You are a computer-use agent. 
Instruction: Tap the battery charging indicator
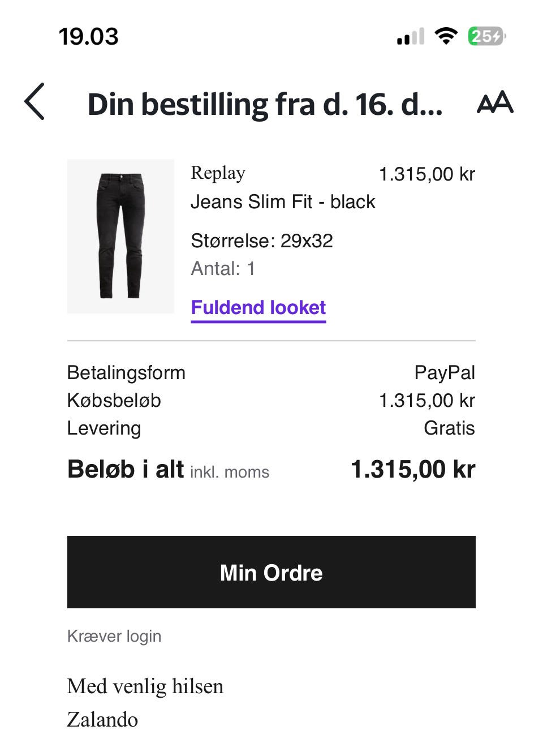(x=486, y=37)
